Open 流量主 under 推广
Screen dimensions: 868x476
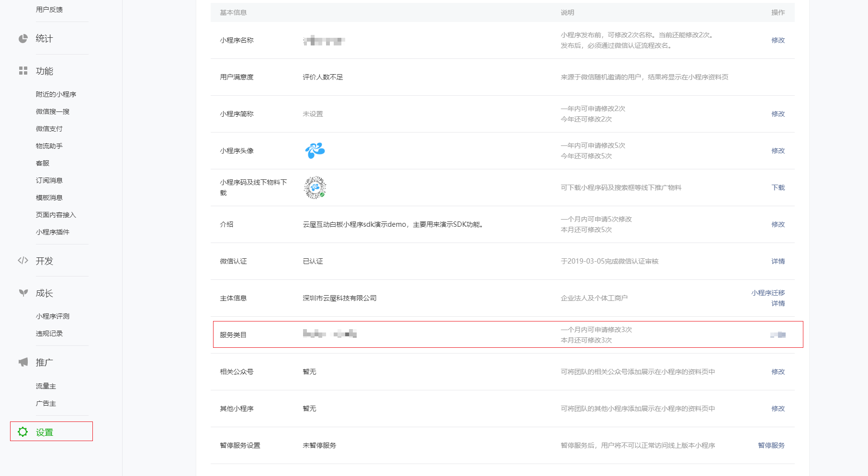(46, 386)
